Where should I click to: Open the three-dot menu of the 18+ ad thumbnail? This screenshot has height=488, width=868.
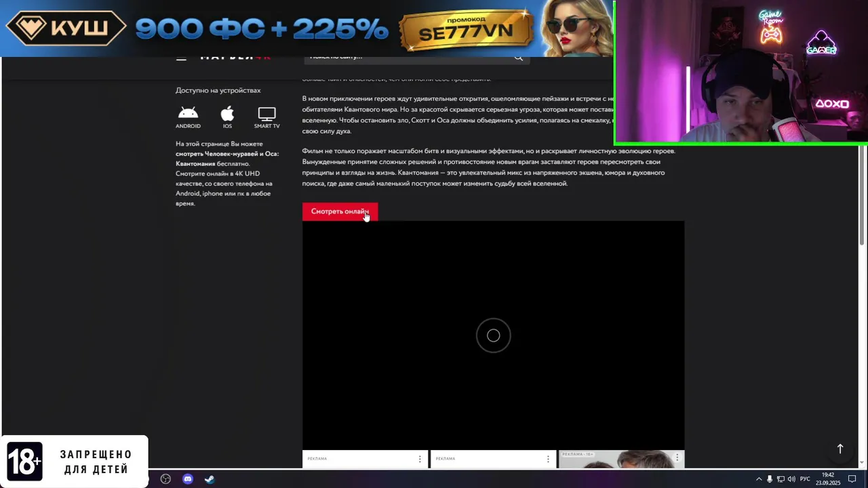tap(677, 457)
